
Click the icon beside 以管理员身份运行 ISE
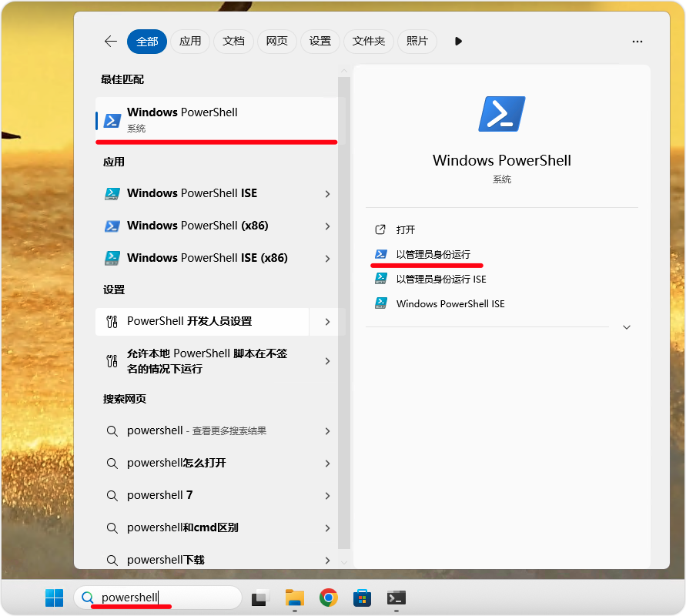[380, 279]
